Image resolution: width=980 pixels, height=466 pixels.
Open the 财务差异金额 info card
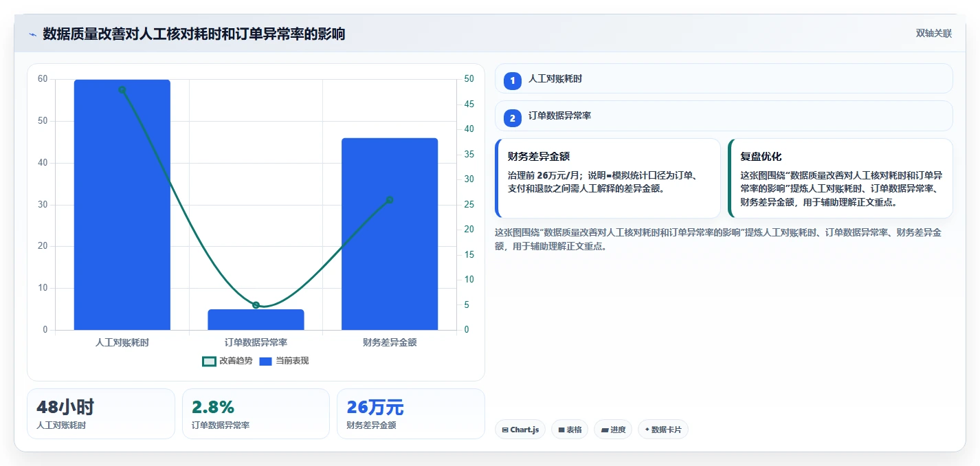pos(608,178)
